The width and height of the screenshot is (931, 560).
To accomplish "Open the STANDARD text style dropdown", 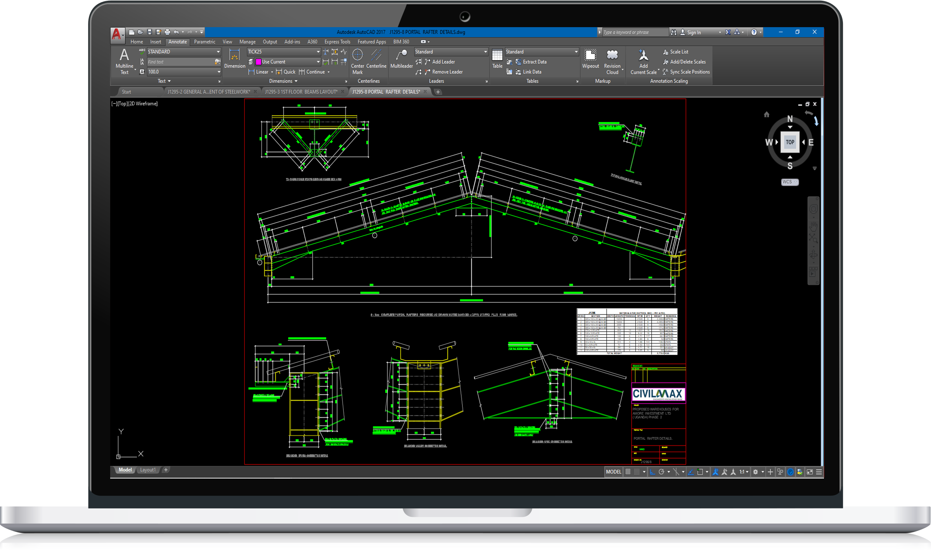I will tap(218, 52).
